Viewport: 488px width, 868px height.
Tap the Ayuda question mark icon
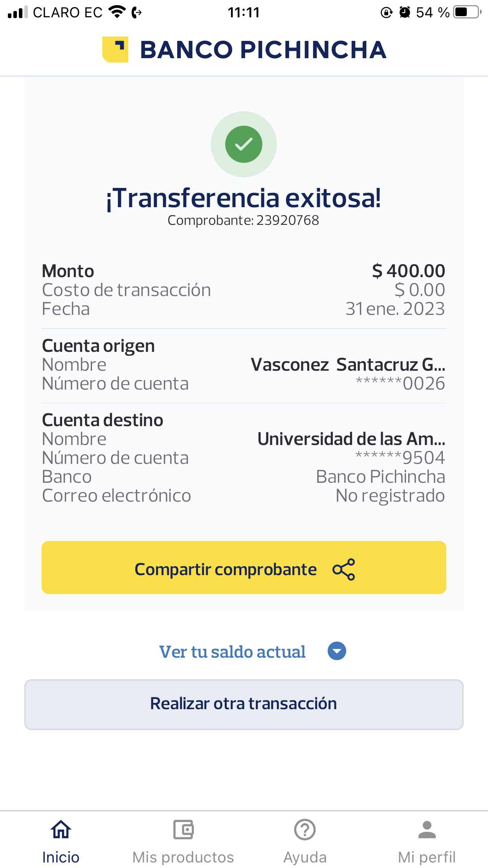305,829
